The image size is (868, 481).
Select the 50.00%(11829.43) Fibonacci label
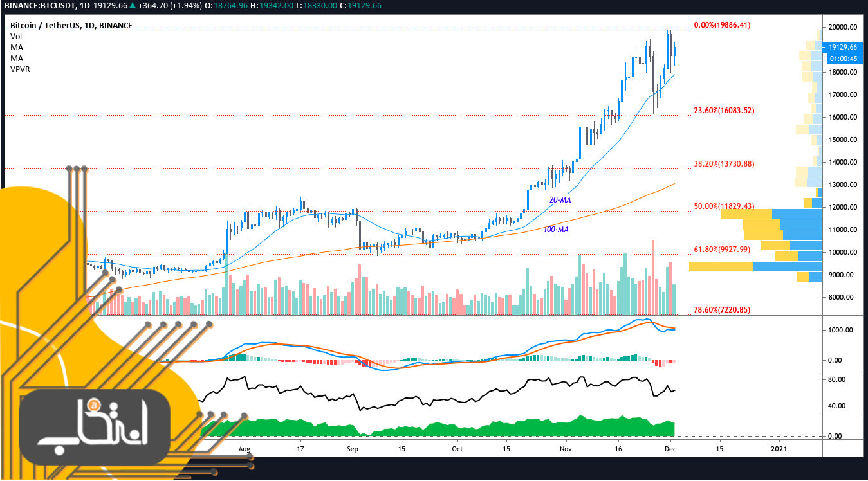(x=724, y=206)
